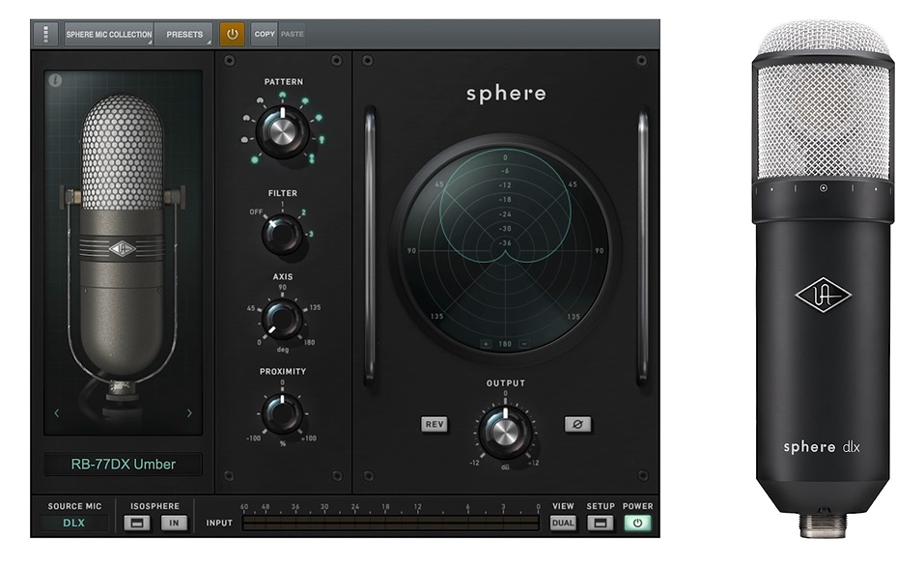Toggle the phase invert button
Viewport: 924px width, 566px height.
tap(577, 424)
